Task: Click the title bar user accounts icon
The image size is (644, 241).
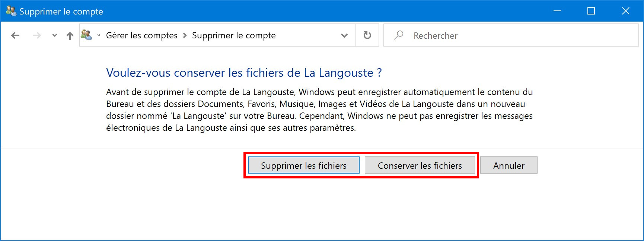Action: tap(11, 11)
